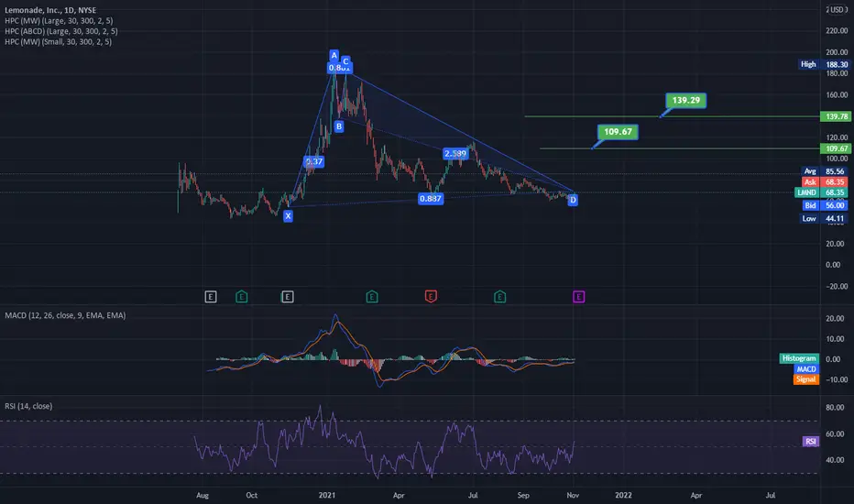Click the 109.67 green target callout
The width and height of the screenshot is (854, 504).
[618, 132]
